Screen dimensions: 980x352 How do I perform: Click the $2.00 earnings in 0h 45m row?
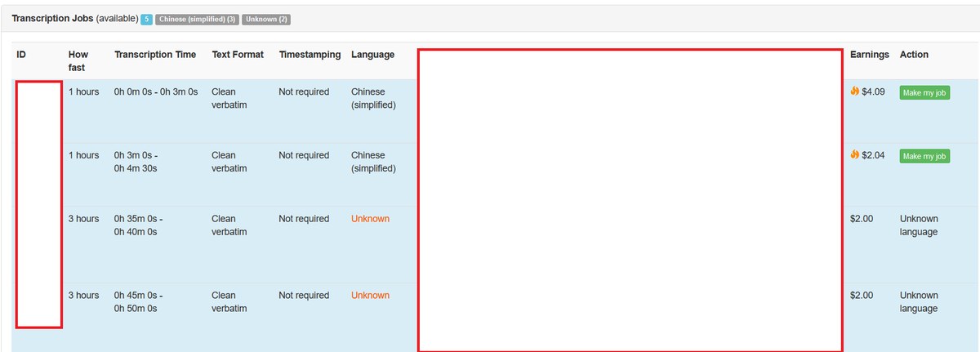click(862, 296)
